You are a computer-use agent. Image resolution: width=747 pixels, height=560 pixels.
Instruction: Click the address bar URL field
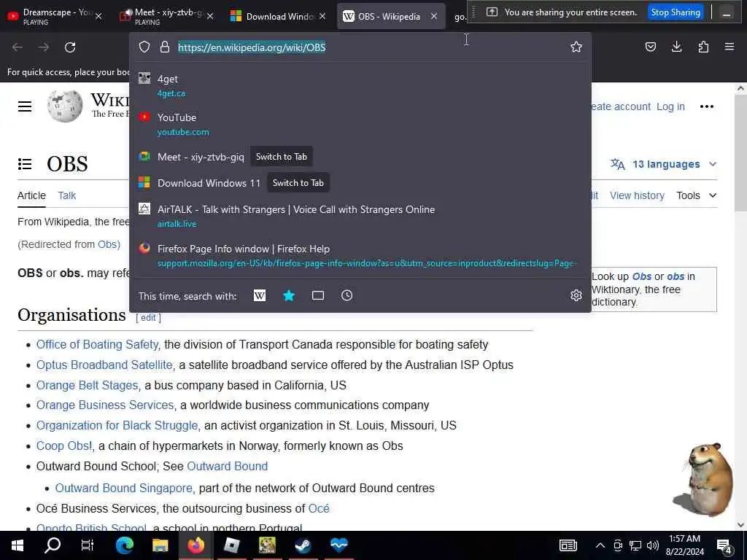click(x=371, y=47)
